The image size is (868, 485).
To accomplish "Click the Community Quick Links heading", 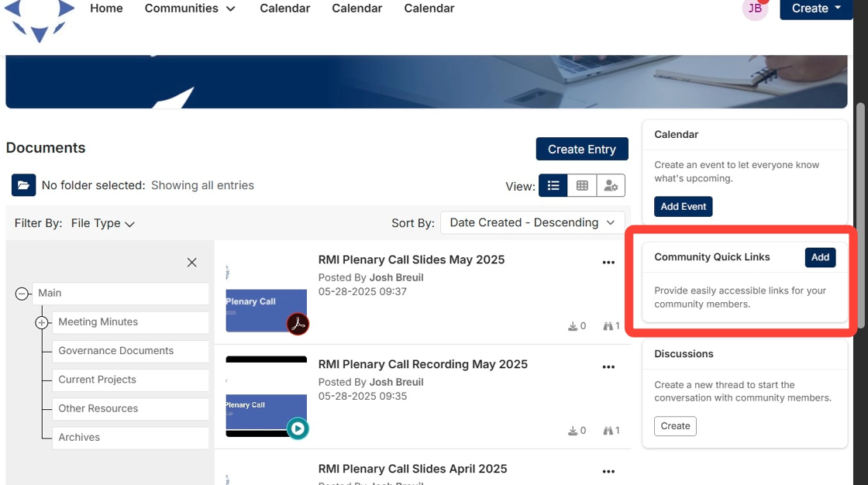I will 712,257.
